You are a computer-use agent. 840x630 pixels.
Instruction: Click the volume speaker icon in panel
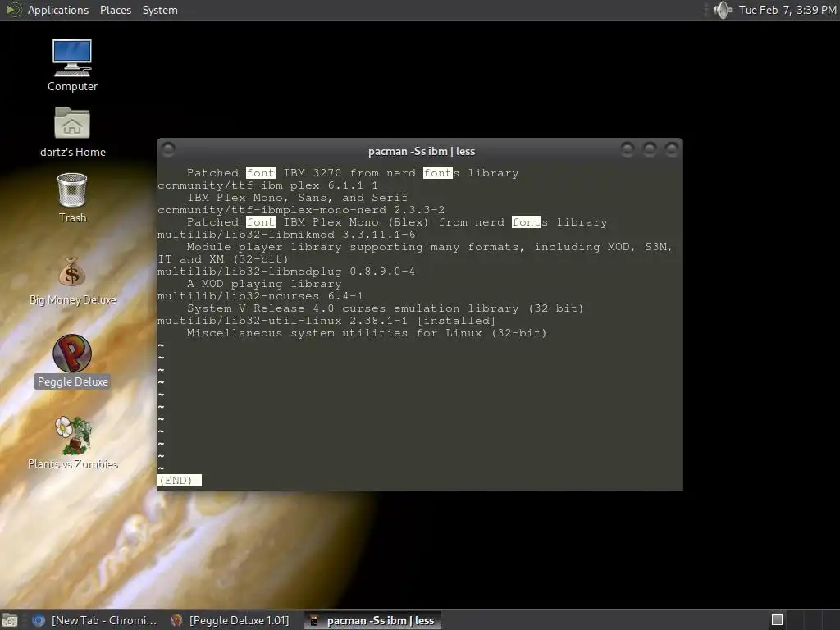tap(723, 10)
